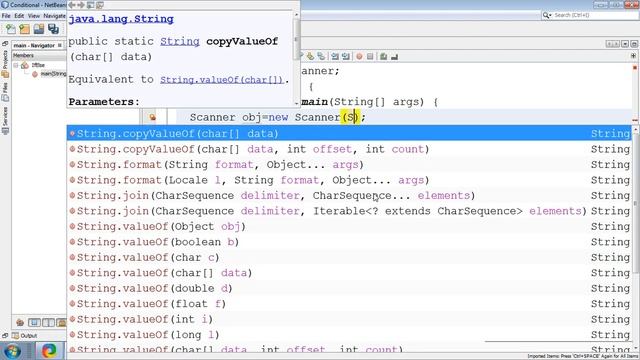Select String.join with CharSequence... elements

(x=349, y=196)
